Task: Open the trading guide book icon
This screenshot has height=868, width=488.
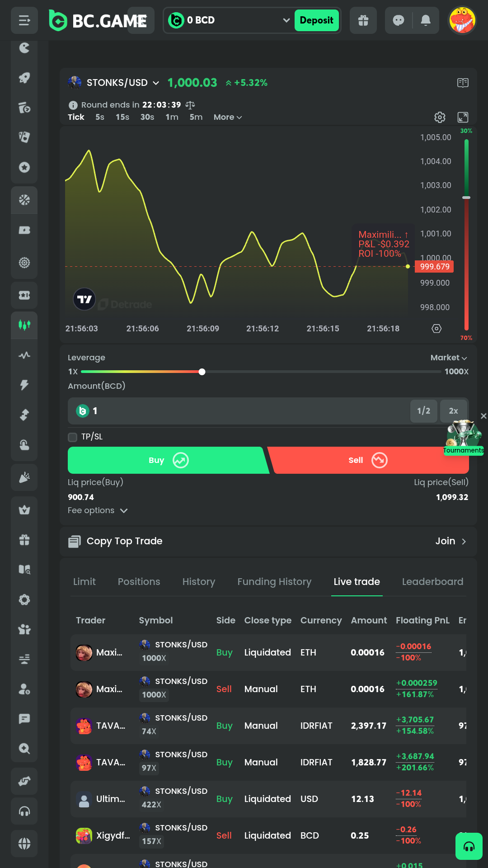Action: click(463, 83)
